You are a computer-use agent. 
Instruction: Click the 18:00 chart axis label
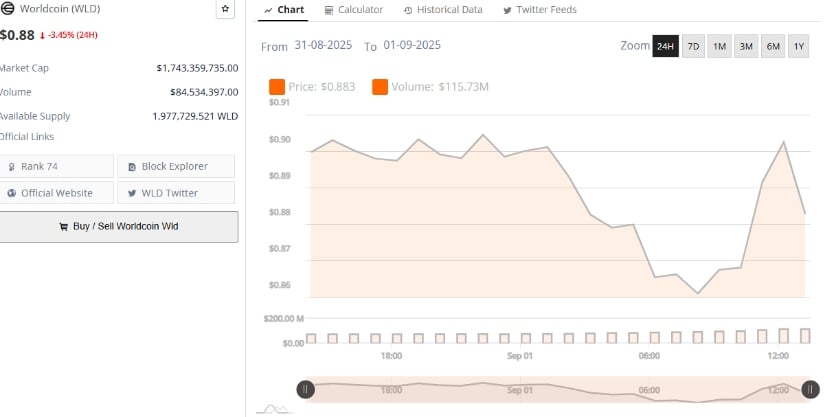(391, 356)
